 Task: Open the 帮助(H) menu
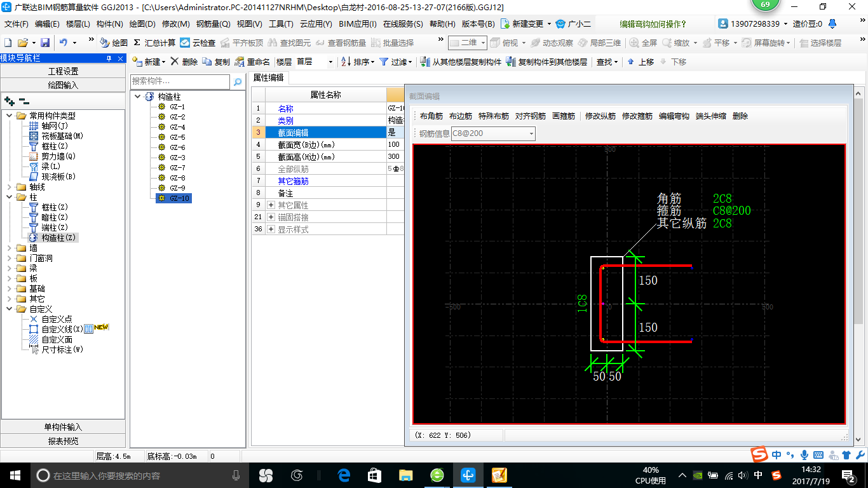[x=442, y=24]
